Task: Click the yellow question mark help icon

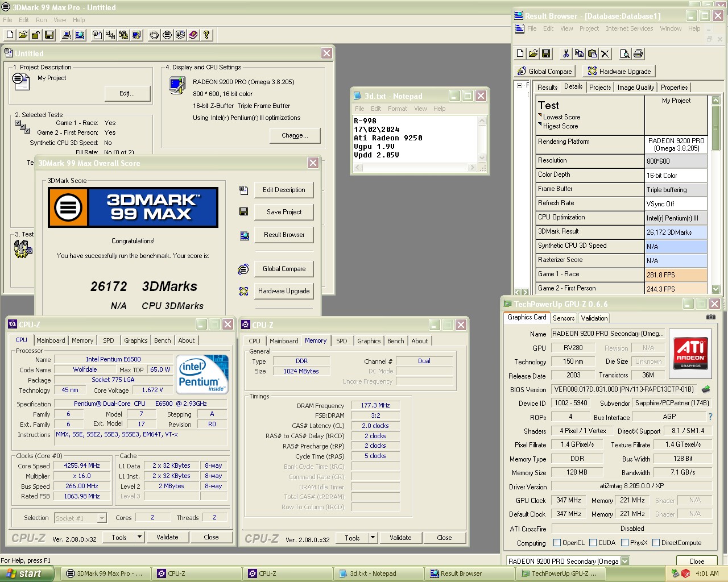Action: click(x=206, y=35)
